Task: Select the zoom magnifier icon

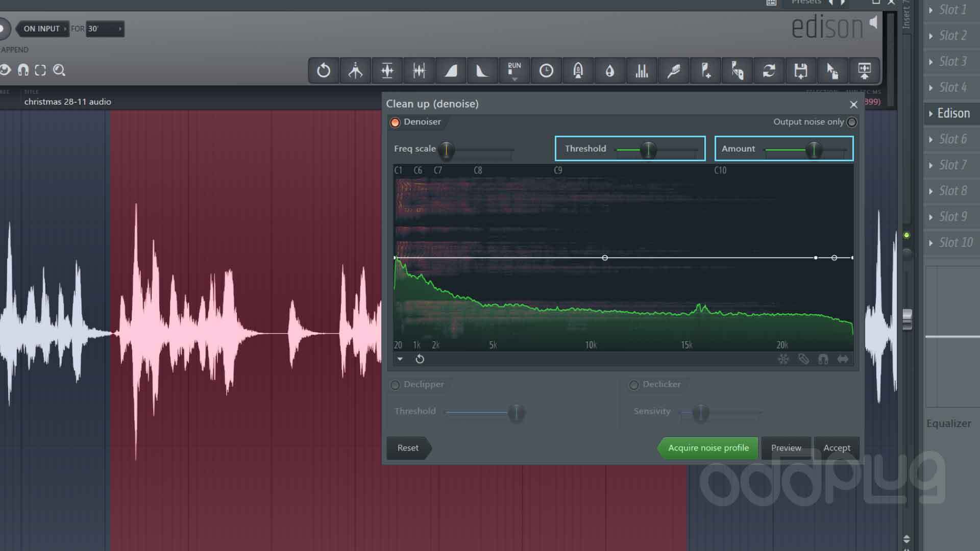Action: pos(59,70)
